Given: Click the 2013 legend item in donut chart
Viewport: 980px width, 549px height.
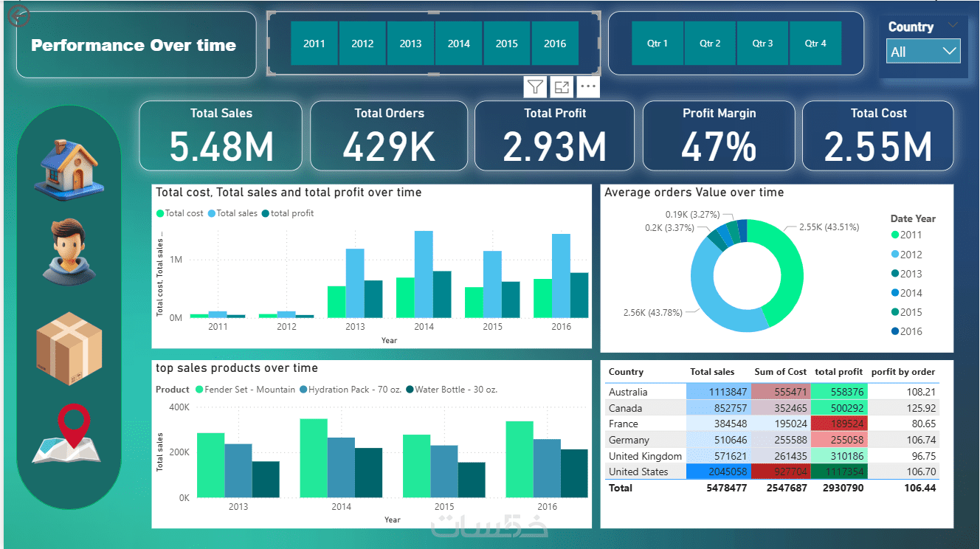Looking at the screenshot, I should (x=907, y=274).
